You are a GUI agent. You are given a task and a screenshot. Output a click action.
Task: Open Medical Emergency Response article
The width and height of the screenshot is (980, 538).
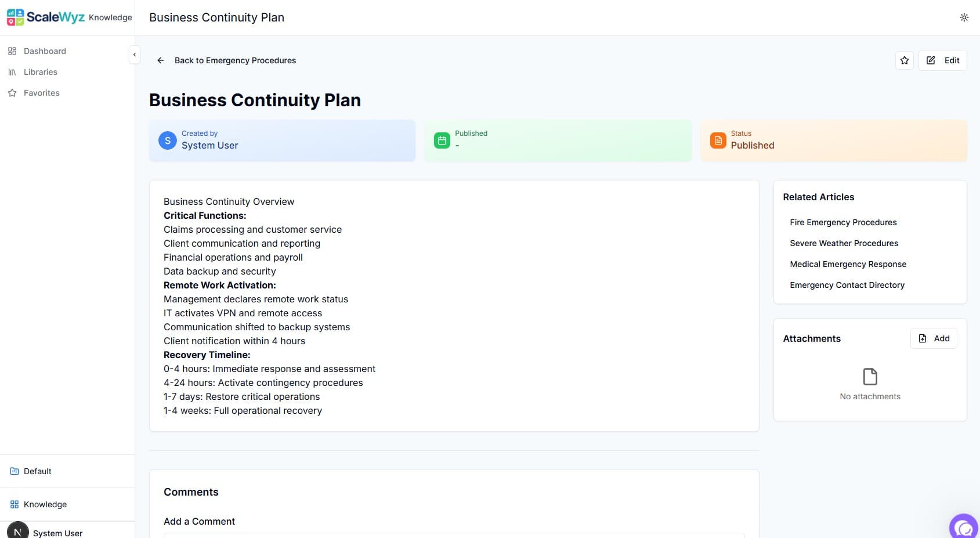click(848, 264)
